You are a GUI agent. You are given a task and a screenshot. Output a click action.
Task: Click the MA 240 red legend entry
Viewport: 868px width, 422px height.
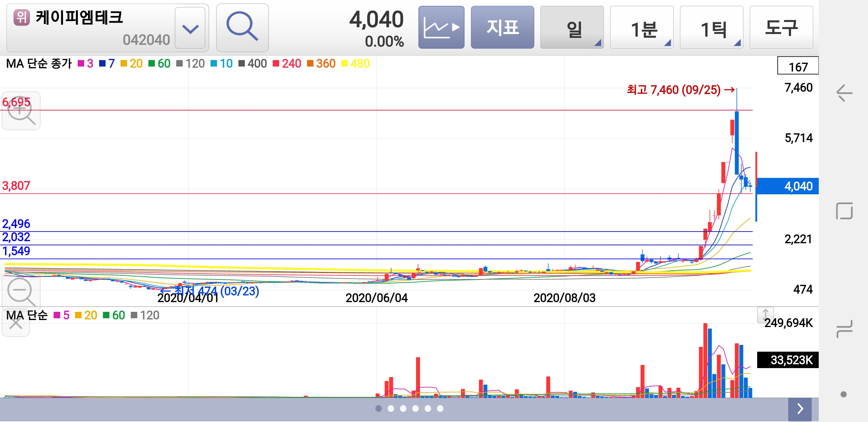click(287, 63)
